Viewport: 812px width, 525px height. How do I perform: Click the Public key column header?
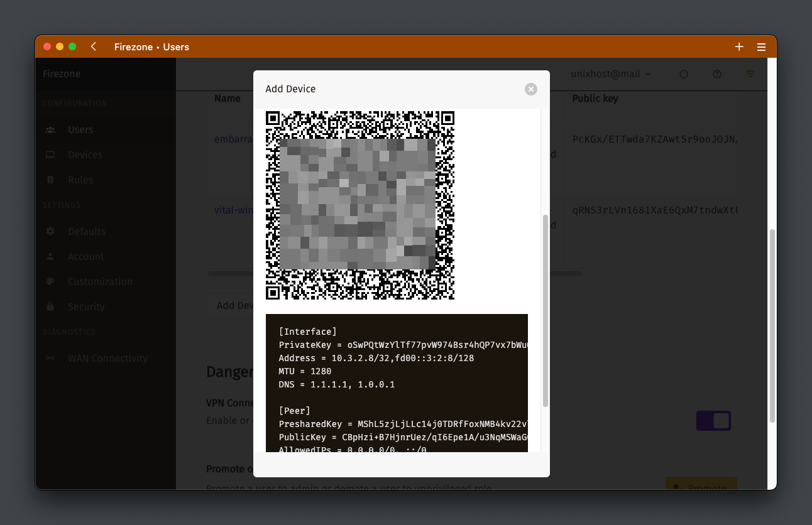click(x=595, y=99)
